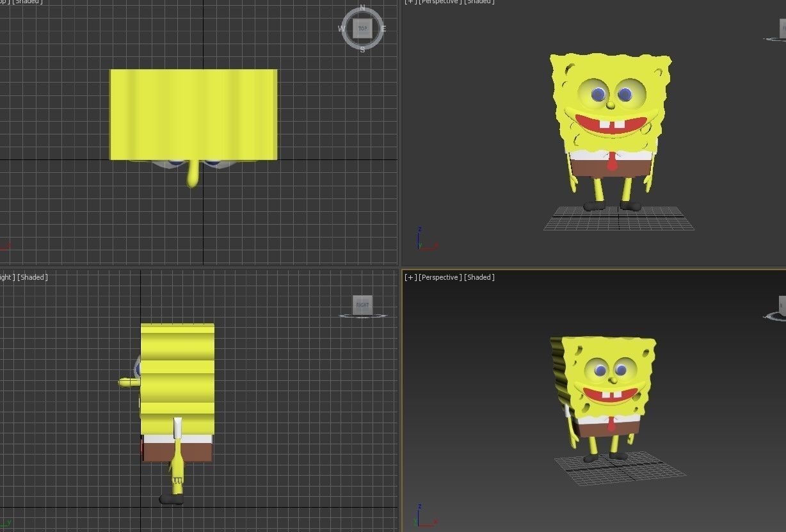
Task: Click E on the ViewCube compass ring
Action: click(x=383, y=28)
